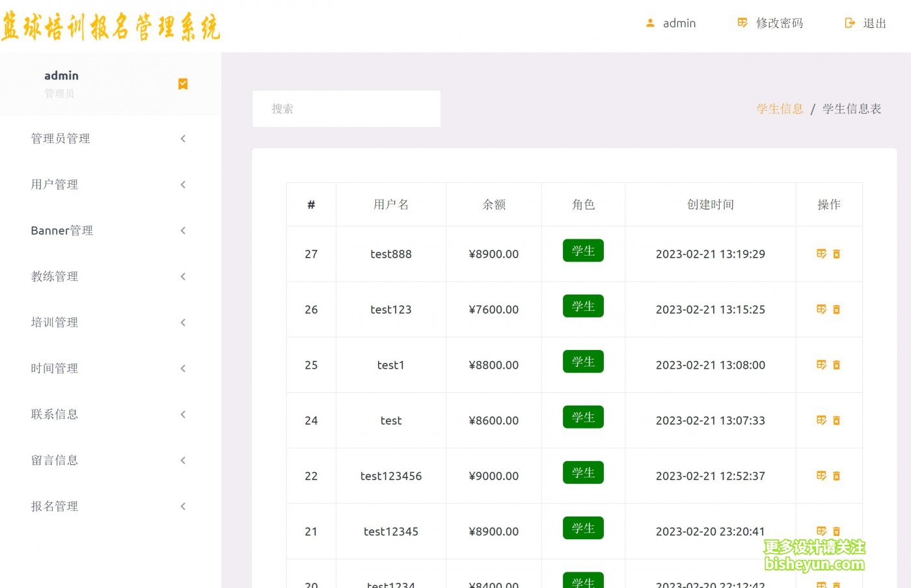Edit the test123456 row

click(x=821, y=476)
